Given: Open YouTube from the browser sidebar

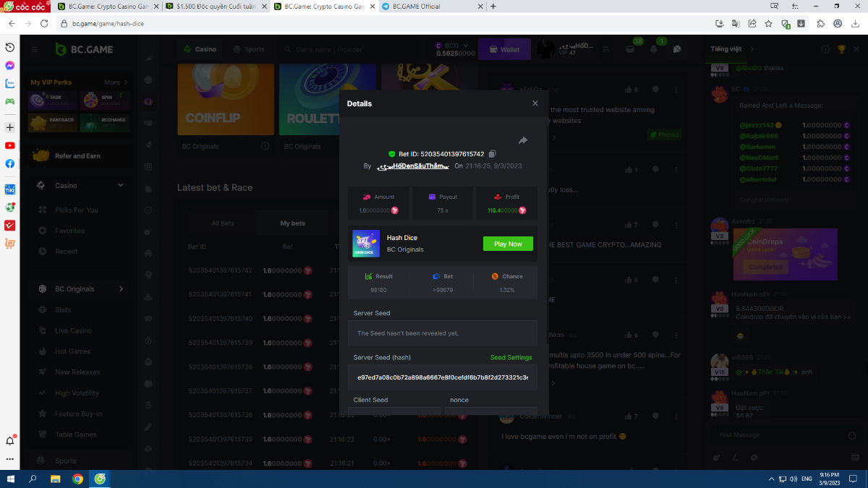Looking at the screenshot, I should pyautogui.click(x=10, y=145).
